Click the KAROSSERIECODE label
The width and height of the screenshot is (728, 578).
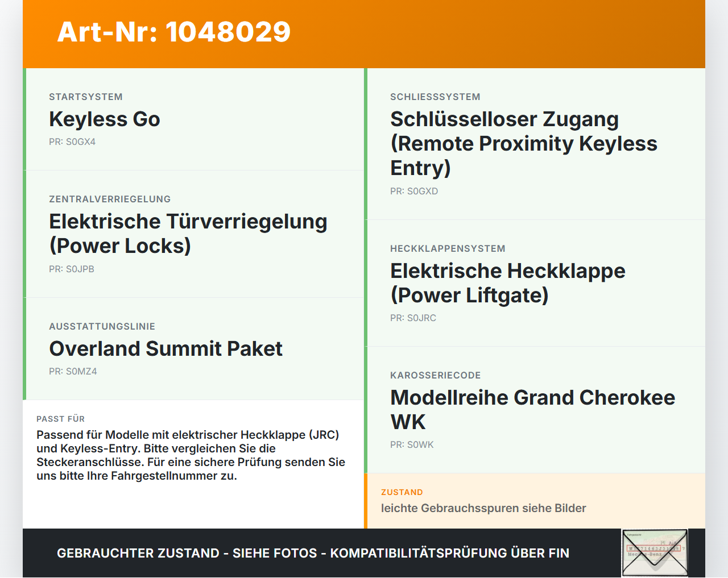point(436,375)
